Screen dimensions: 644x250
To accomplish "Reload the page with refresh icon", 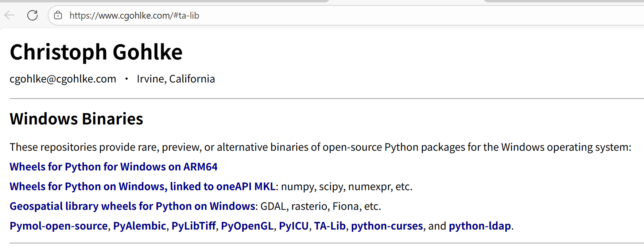I will tap(32, 15).
